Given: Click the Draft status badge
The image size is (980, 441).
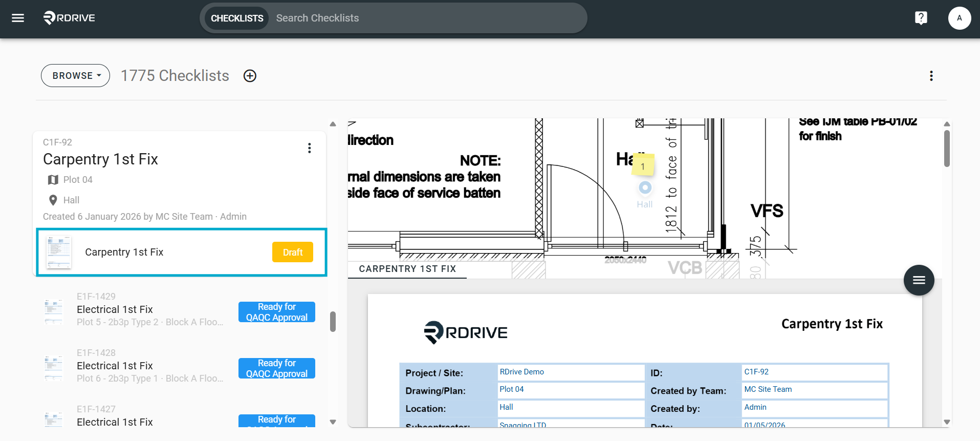Looking at the screenshot, I should coord(293,252).
